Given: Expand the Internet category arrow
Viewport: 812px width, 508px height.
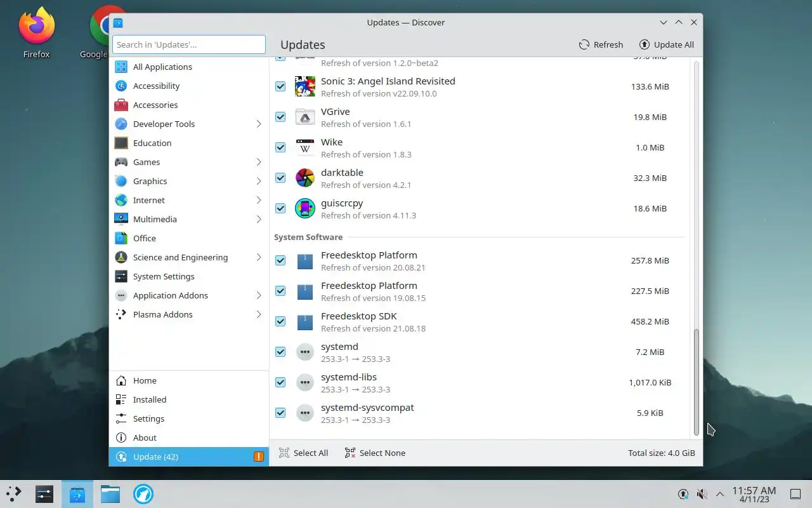Looking at the screenshot, I should (x=259, y=200).
